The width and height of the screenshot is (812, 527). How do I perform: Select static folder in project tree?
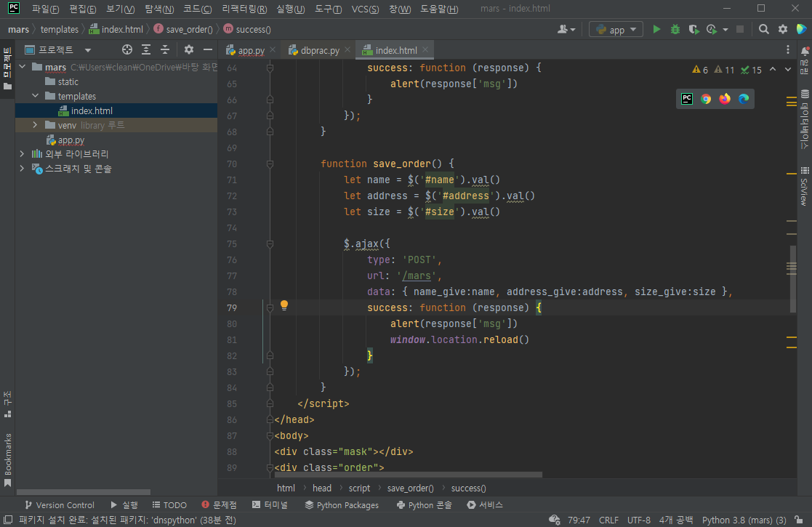click(68, 82)
